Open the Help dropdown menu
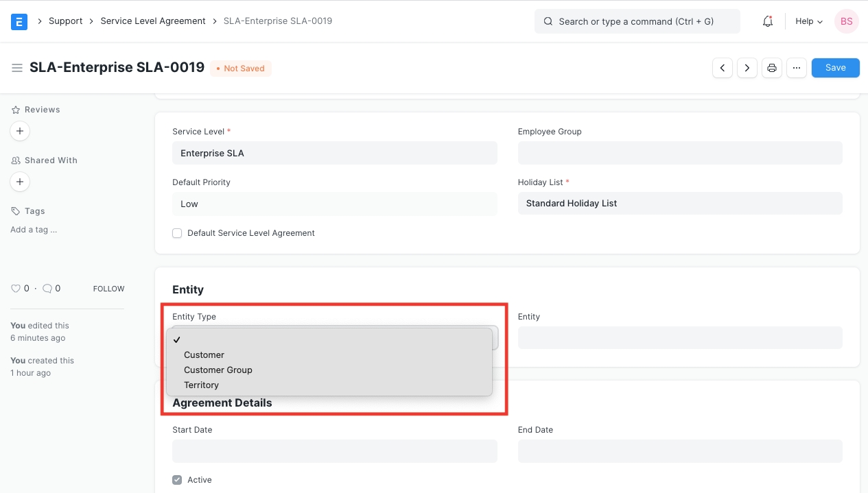The image size is (868, 493). (x=808, y=21)
